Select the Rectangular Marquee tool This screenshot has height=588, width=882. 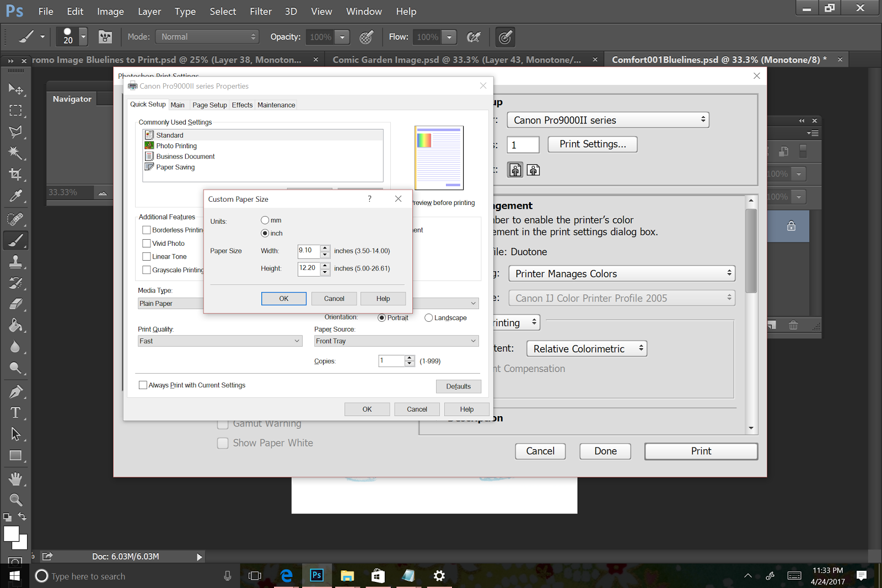pos(15,110)
